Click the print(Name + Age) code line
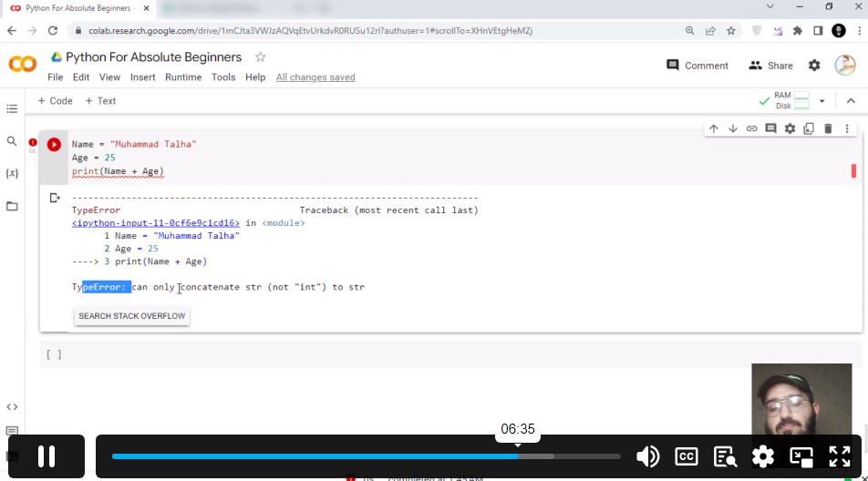The height and width of the screenshot is (481, 868). [x=118, y=171]
